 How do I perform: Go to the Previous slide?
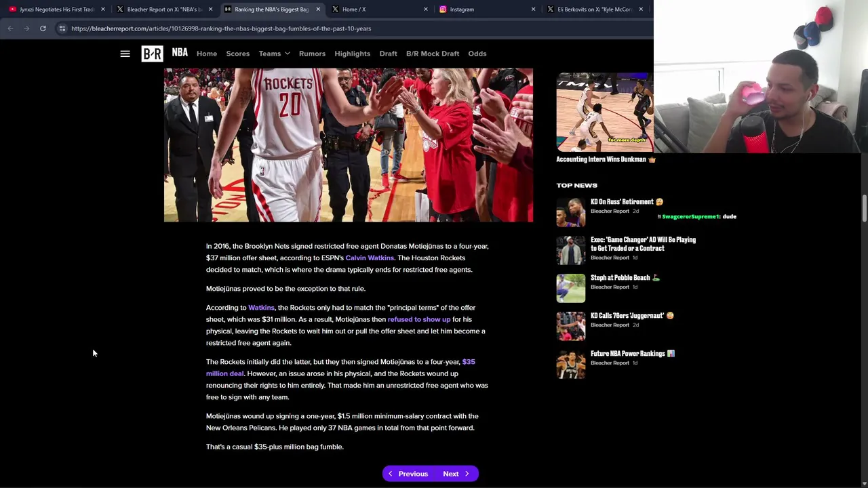tap(408, 474)
